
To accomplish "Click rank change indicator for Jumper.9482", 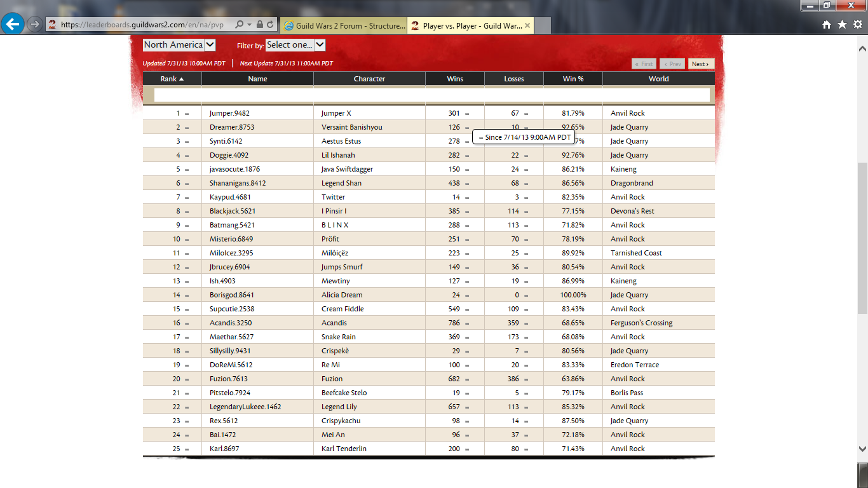I will click(x=187, y=114).
